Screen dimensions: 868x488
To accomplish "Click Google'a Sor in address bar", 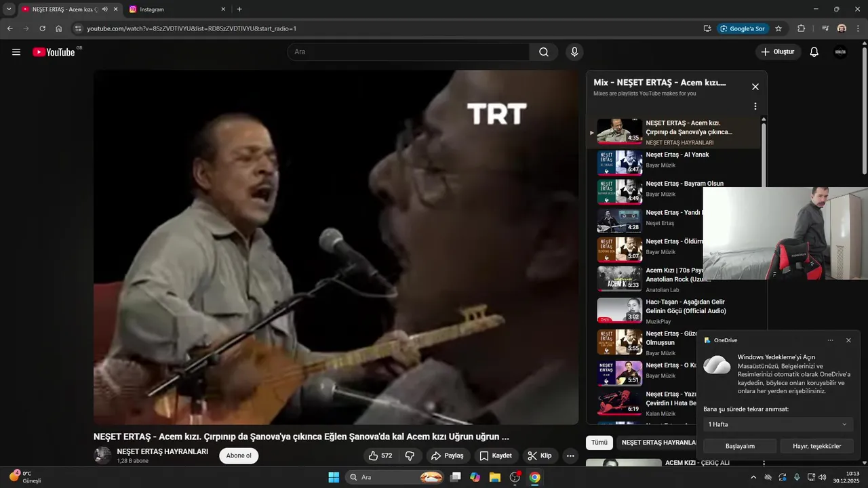I will coord(743,28).
